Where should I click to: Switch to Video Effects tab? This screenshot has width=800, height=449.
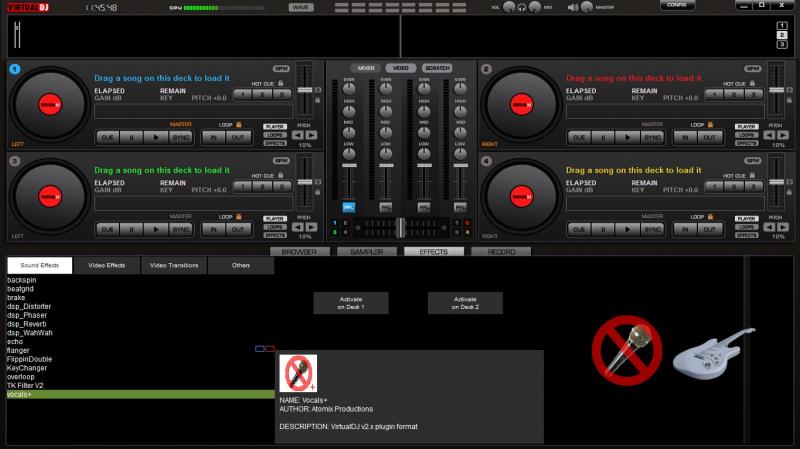pyautogui.click(x=107, y=265)
